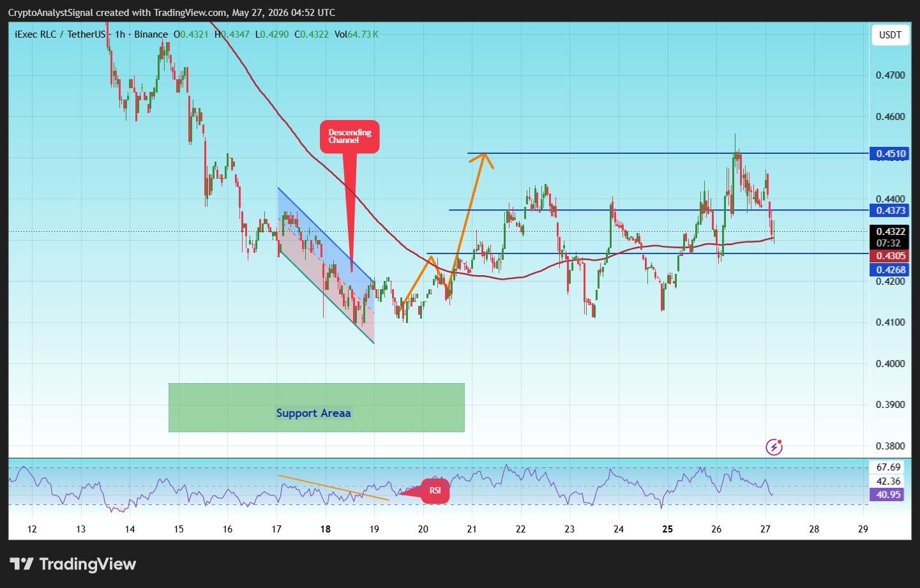Click the L0.4290 low value in header
Image resolution: width=920 pixels, height=588 pixels.
pyautogui.click(x=272, y=34)
